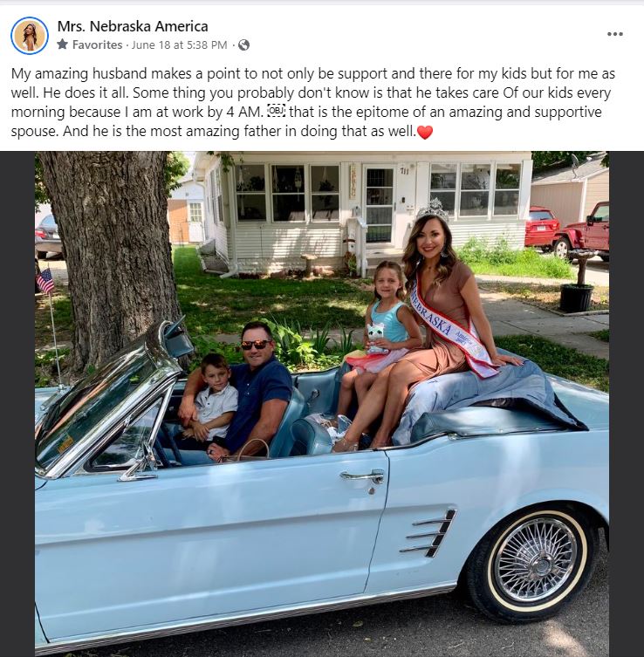Viewport: 644px width, 657px height.
Task: Click the red heart emoji in post
Action: (x=425, y=132)
